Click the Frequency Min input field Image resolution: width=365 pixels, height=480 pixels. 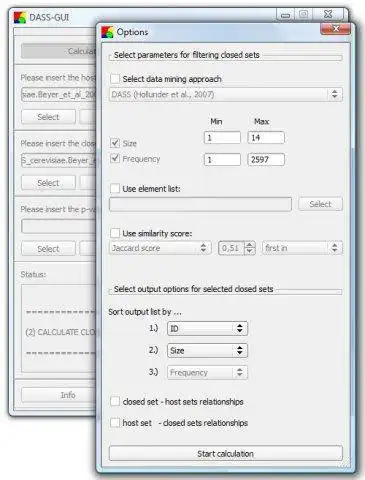coord(222,160)
